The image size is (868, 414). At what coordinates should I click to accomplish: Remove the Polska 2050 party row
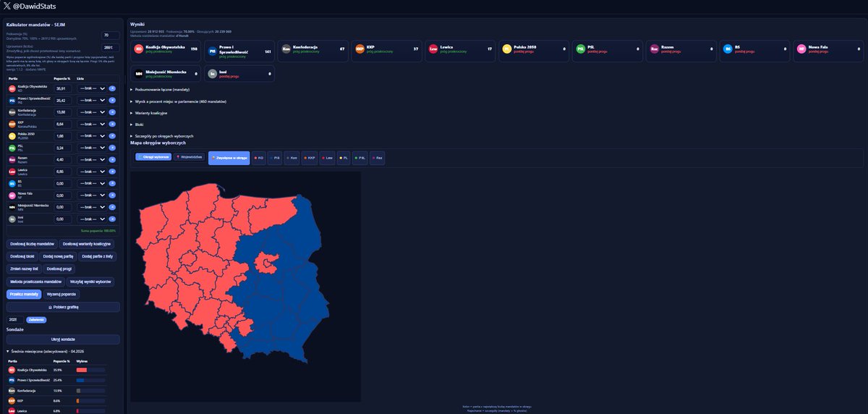click(x=112, y=136)
